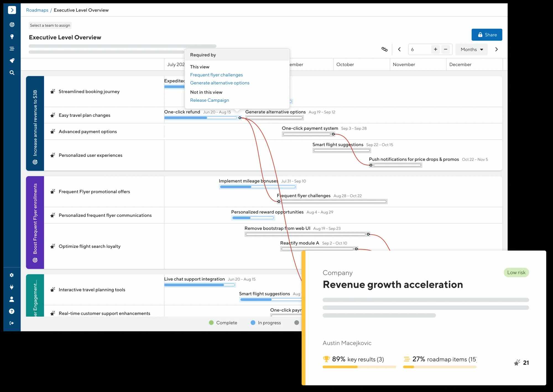The width and height of the screenshot is (553, 392).
Task: Toggle the dependency lines icon in the toolbar
Action: (384, 49)
